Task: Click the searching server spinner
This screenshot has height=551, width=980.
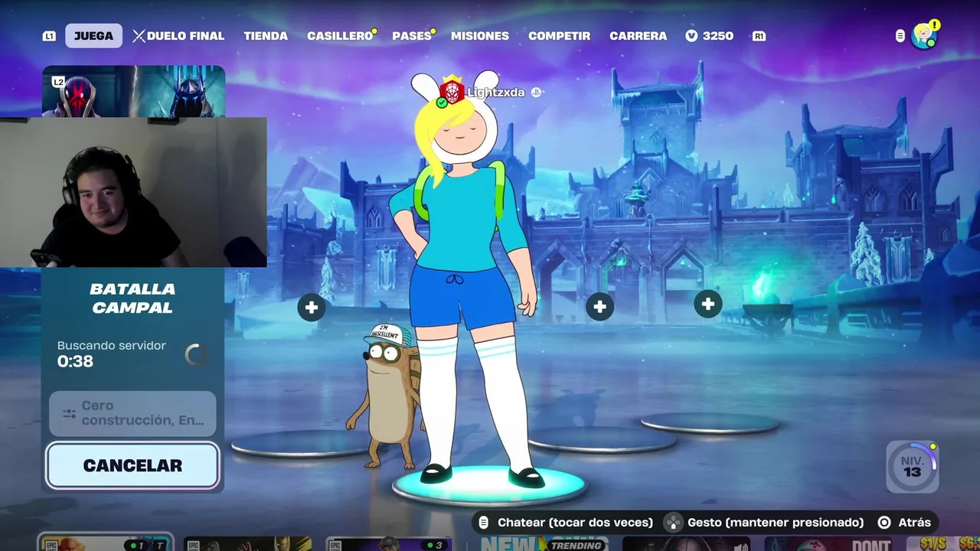Action: click(x=196, y=354)
